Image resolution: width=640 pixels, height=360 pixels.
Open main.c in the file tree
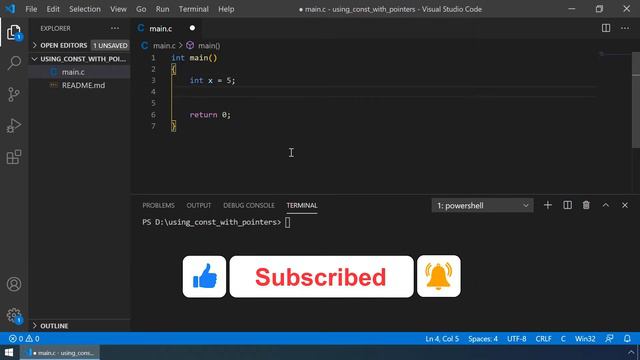tap(73, 72)
